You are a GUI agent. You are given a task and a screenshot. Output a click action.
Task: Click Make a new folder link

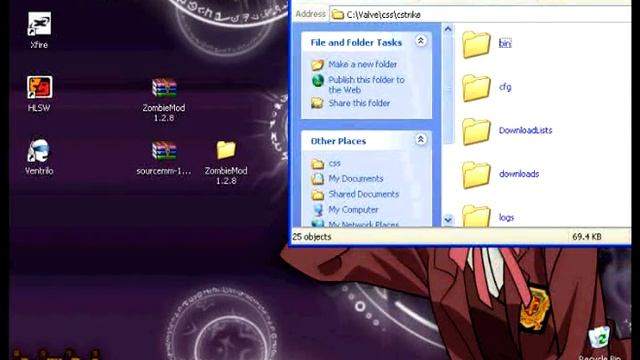click(x=362, y=64)
